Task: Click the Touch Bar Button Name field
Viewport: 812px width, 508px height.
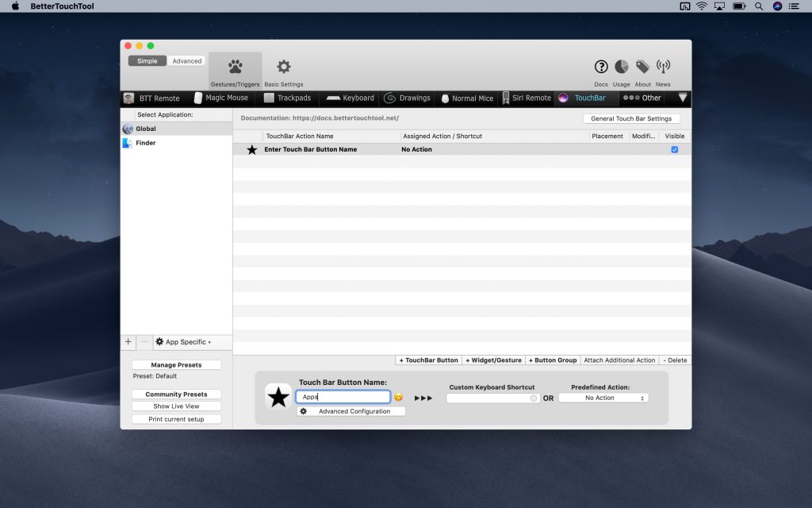Action: coord(343,397)
